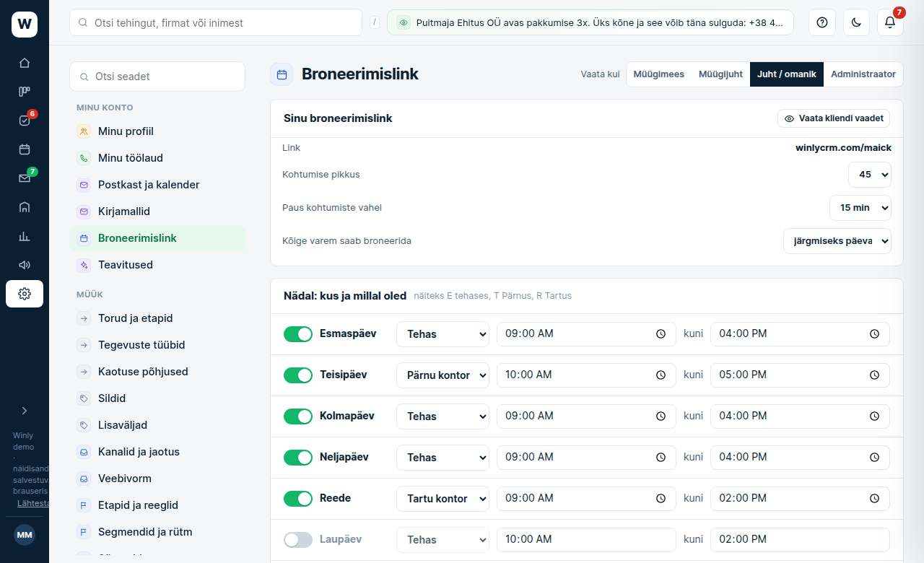Switch view to Müügijuht
The image size is (924, 563).
click(720, 74)
